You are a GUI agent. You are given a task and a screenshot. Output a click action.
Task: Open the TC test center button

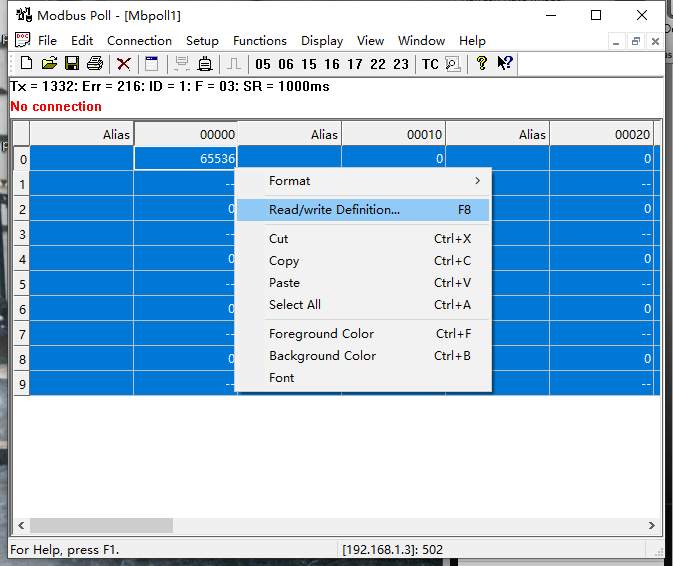pos(430,64)
